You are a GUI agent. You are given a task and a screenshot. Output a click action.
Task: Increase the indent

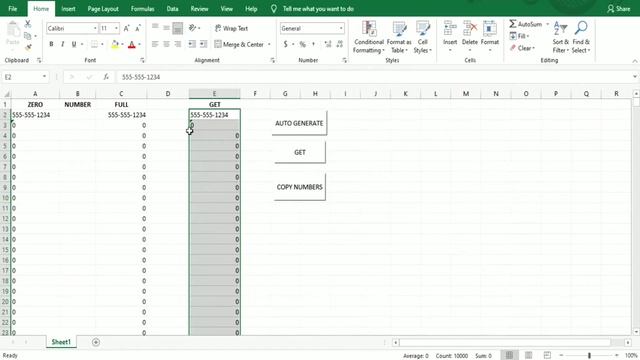(203, 44)
